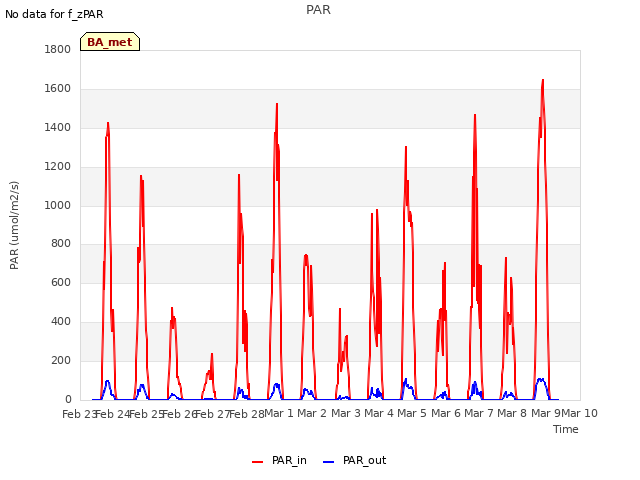640x480 pixels.
Task: Click the Feb 26 x-axis label
Action: [x=179, y=414]
